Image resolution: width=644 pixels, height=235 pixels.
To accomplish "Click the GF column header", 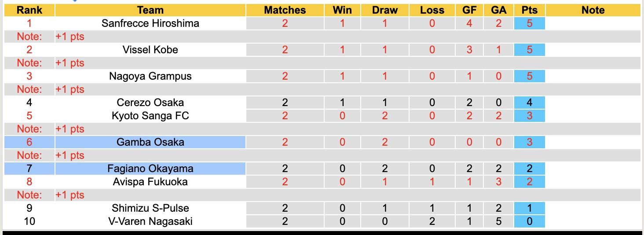I will coord(469,10).
